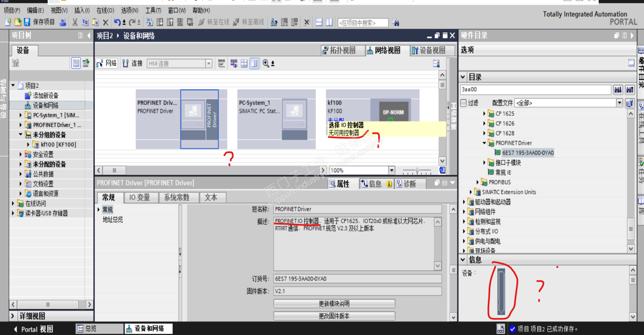The width and height of the screenshot is (644, 335).
Task: Open the 配置文件 profile dropdown
Action: tap(619, 103)
